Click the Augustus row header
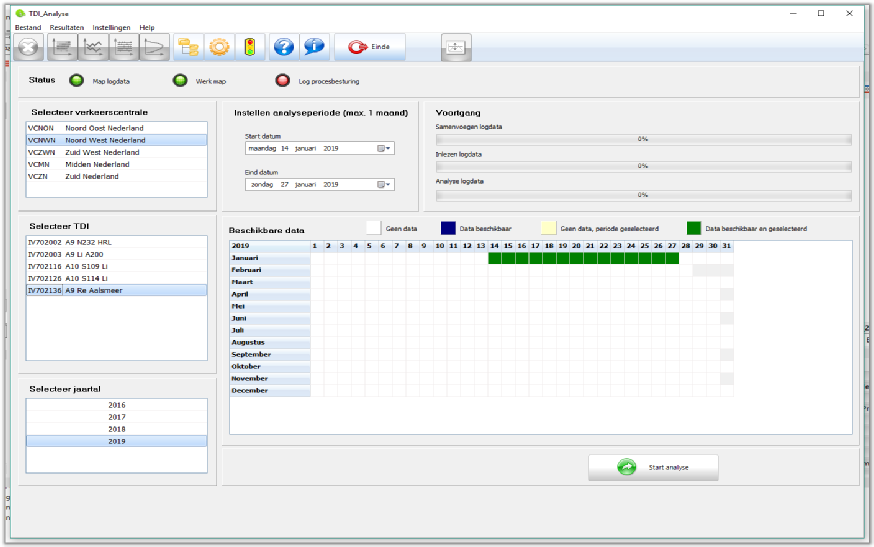874x547 pixels. (270, 342)
